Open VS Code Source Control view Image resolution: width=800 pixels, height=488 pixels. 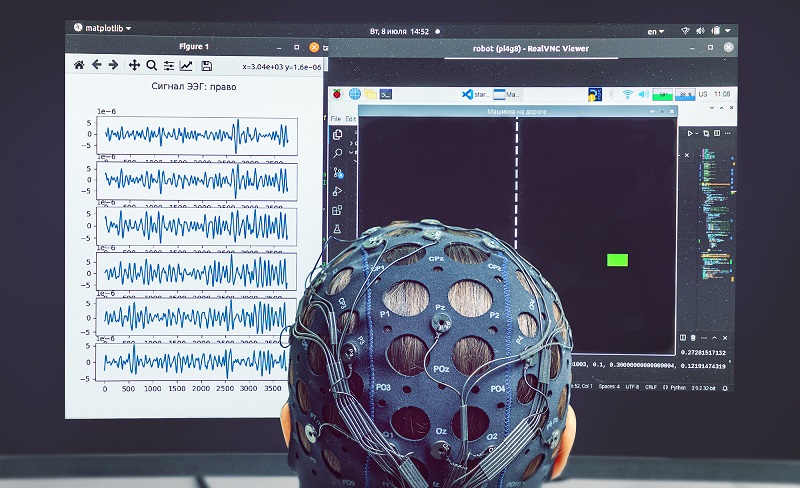[x=338, y=172]
